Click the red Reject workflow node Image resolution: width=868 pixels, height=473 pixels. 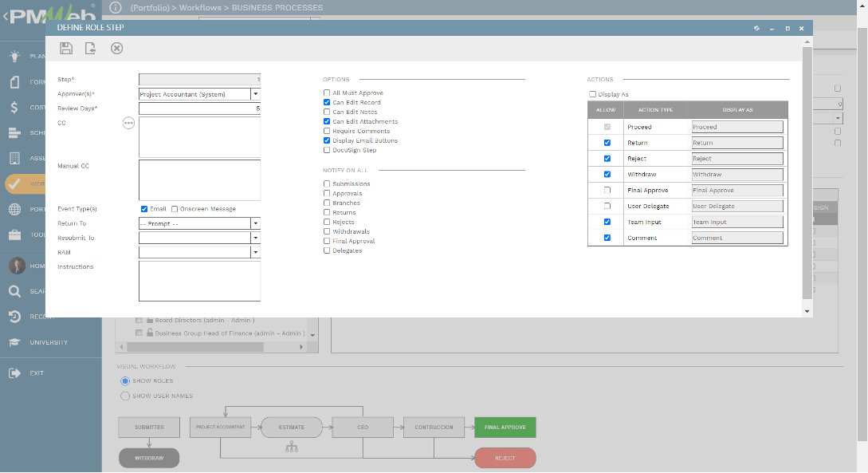pyautogui.click(x=505, y=458)
